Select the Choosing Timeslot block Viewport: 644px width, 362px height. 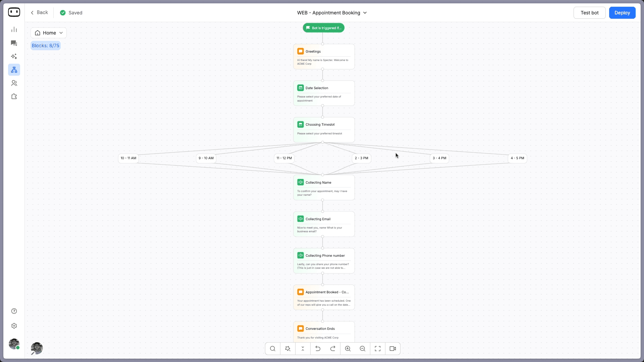(324, 129)
